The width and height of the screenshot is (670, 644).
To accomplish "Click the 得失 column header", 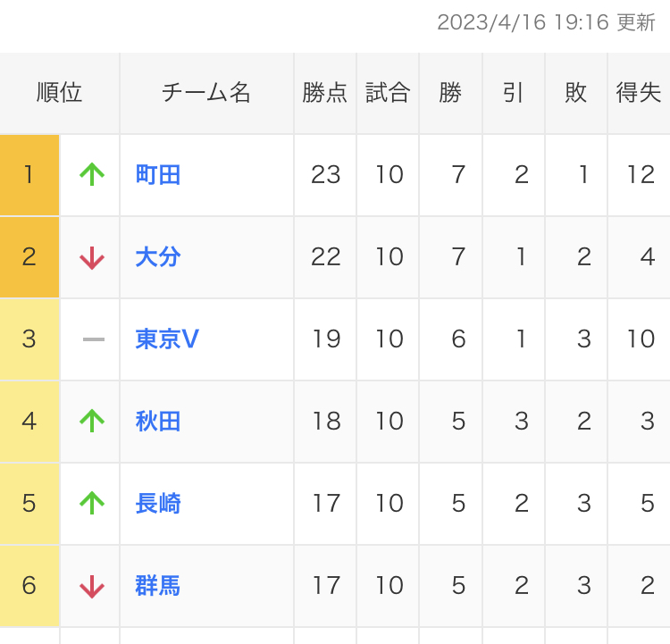I will click(x=639, y=93).
